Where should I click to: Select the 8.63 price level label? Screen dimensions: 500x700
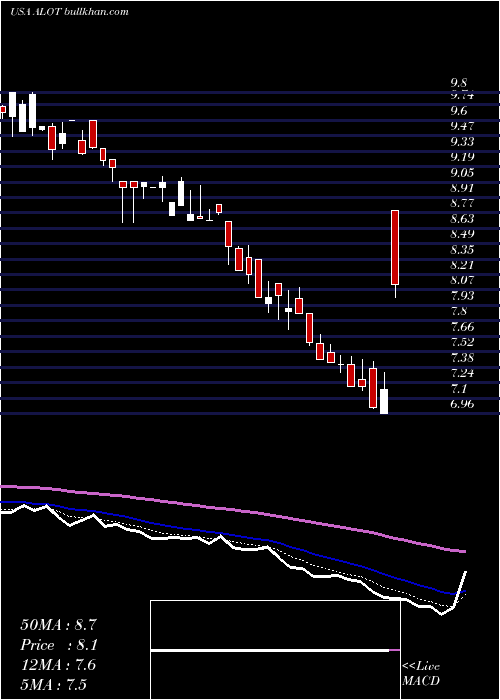coord(462,219)
